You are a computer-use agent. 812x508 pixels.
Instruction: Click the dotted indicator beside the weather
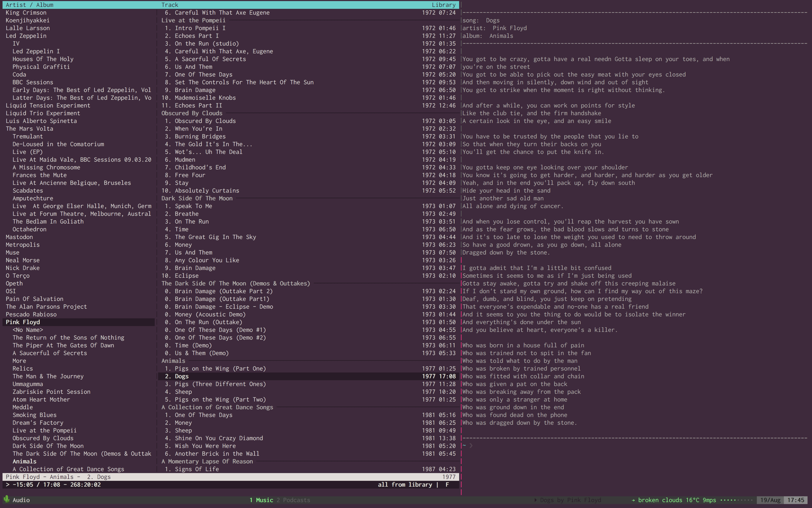click(736, 500)
